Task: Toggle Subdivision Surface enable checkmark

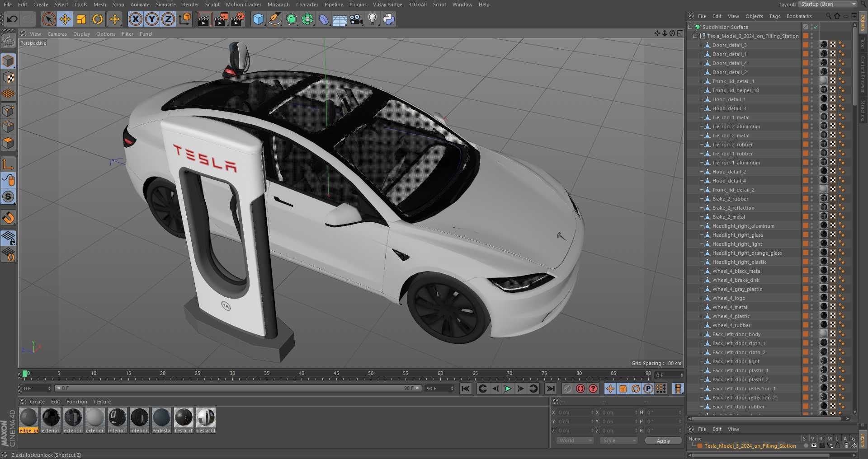Action: coord(816,27)
